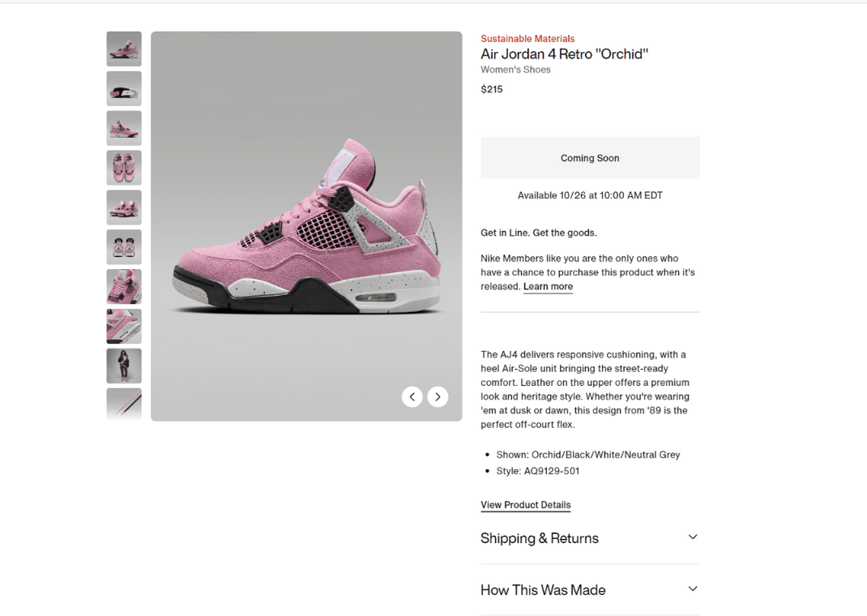Viewport: 867px width, 616px height.
Task: Open the Learn more link
Action: point(548,286)
